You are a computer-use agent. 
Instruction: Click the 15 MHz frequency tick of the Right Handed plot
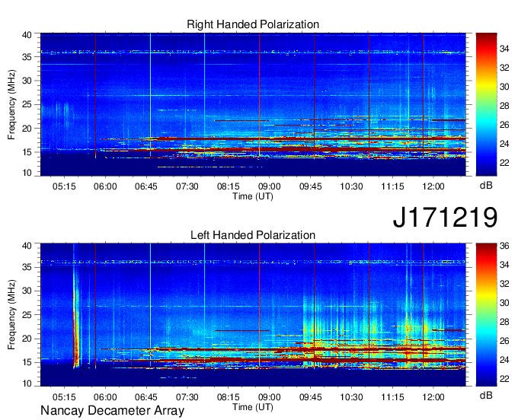(x=27, y=152)
